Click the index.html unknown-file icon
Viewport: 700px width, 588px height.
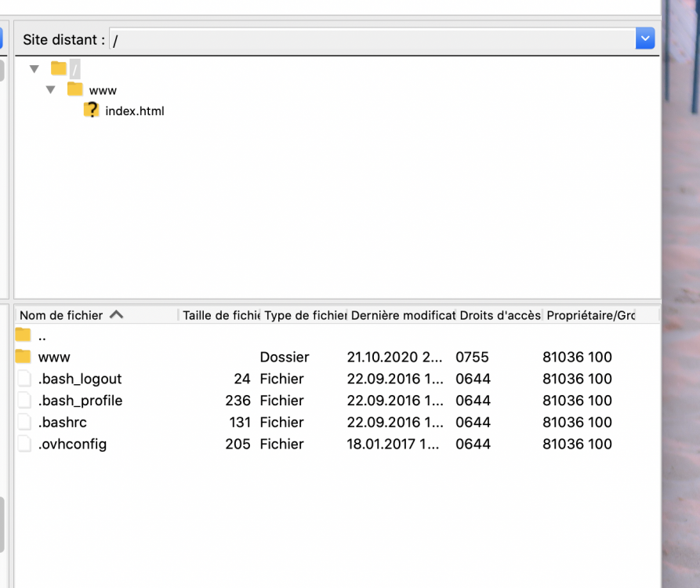click(x=92, y=111)
